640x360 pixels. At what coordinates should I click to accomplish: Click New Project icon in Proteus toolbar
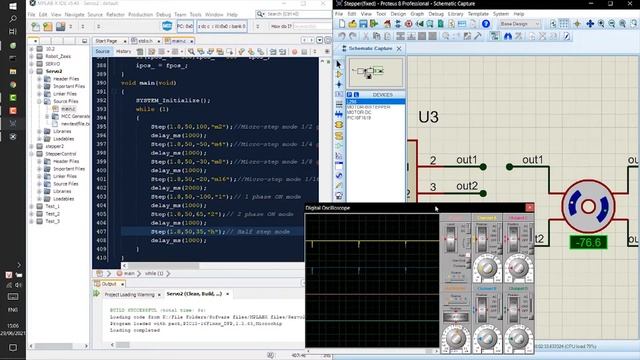coord(342,24)
